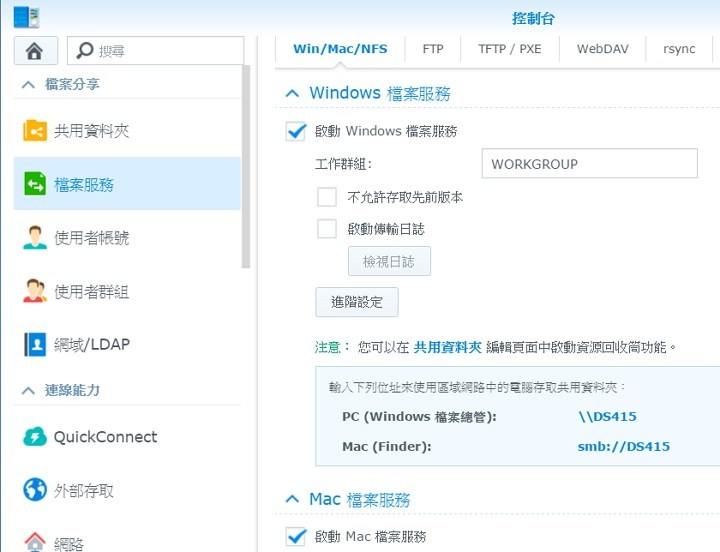Open 共用資料夾 shared folder icon

(35, 131)
